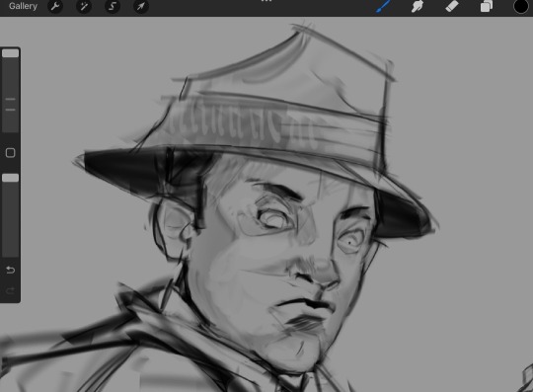Viewport: 533px width, 392px height.
Task: Open the three-dot multitasking menu at top
Action: [266, 1]
